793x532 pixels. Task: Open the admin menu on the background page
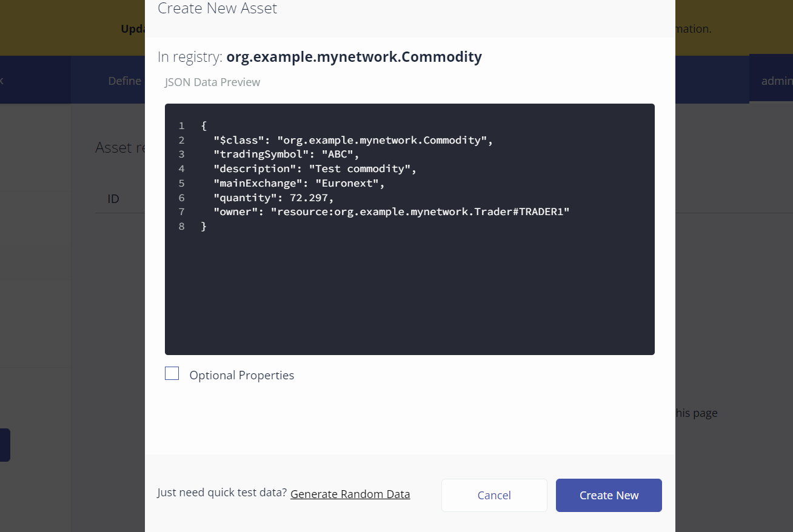click(x=777, y=81)
